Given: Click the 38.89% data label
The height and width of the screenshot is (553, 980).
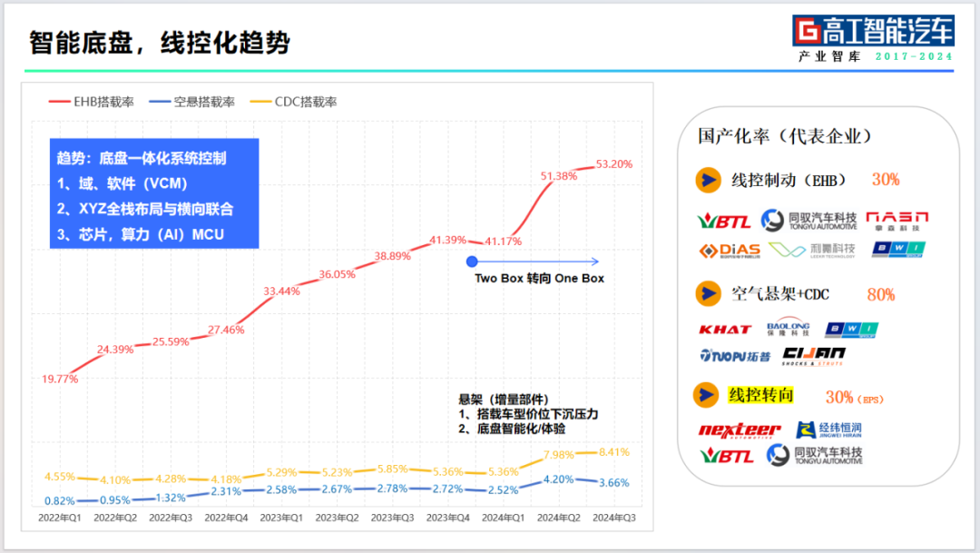Looking at the screenshot, I should tap(393, 256).
